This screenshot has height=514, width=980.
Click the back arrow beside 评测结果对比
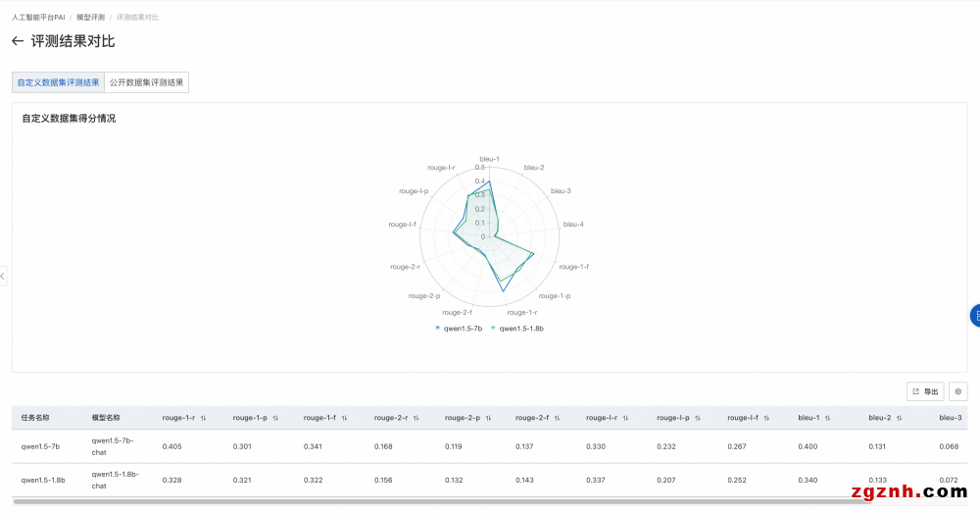(17, 41)
